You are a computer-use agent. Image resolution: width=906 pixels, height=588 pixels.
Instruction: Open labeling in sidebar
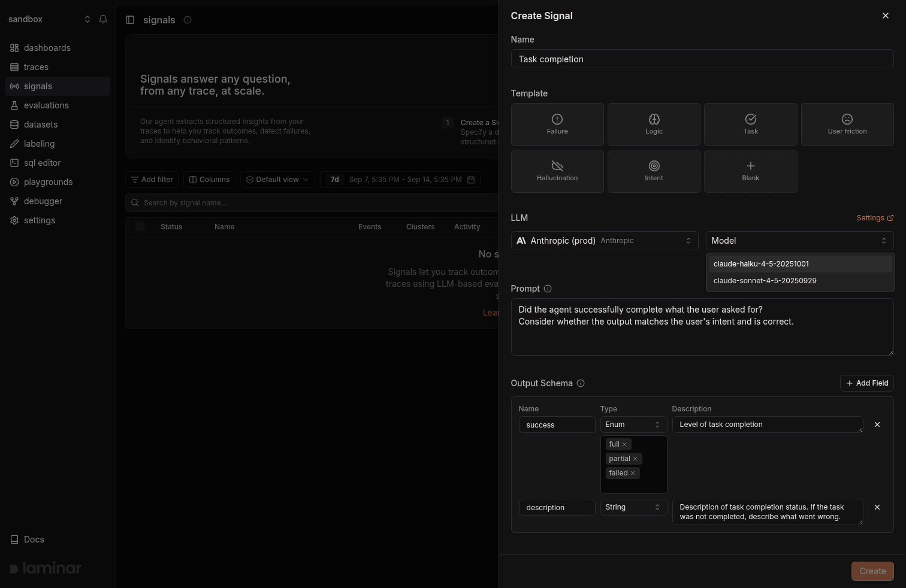click(x=58, y=144)
